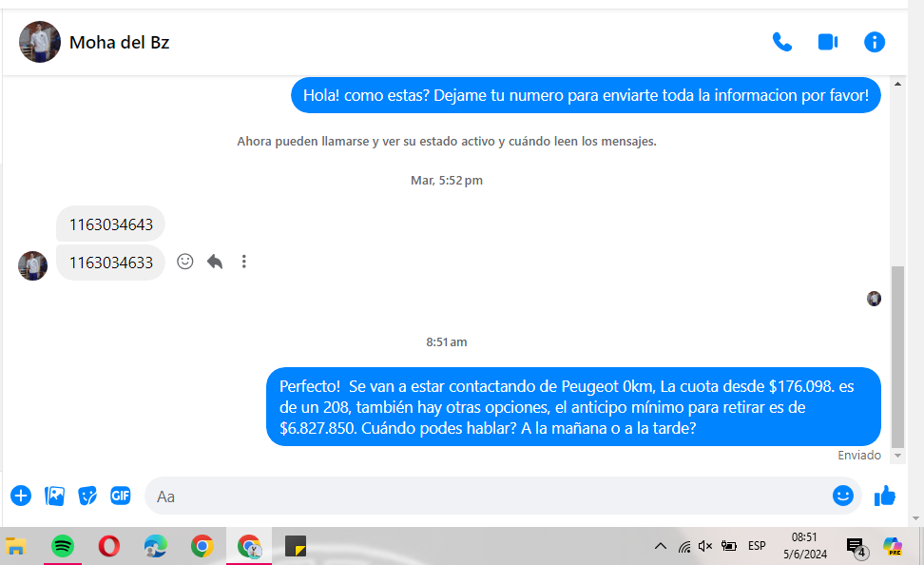Open more actions with the plus icon
Screen dimensions: 924x565
(21, 496)
